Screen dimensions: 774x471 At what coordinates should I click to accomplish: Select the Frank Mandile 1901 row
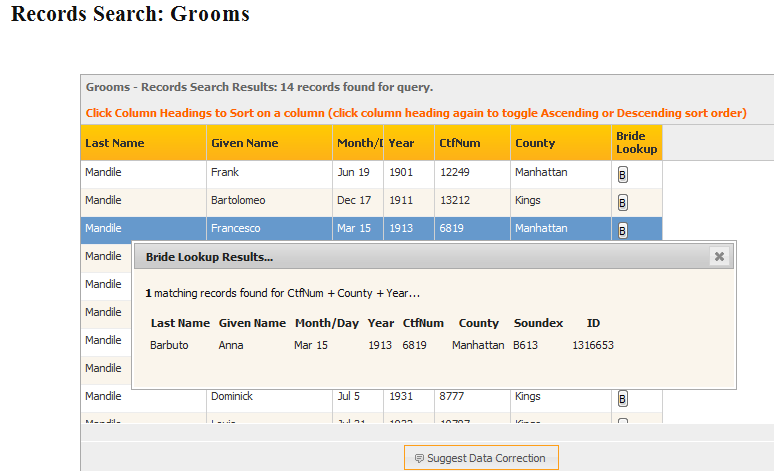tap(371, 174)
